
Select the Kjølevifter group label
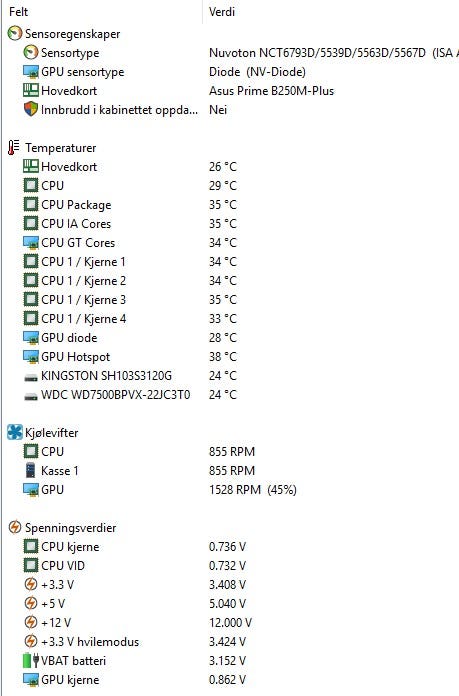click(51, 432)
